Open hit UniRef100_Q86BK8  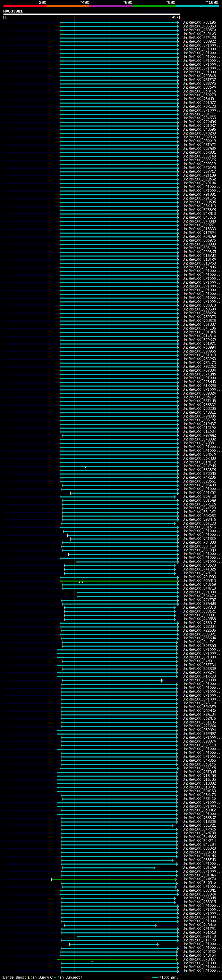[199, 848]
